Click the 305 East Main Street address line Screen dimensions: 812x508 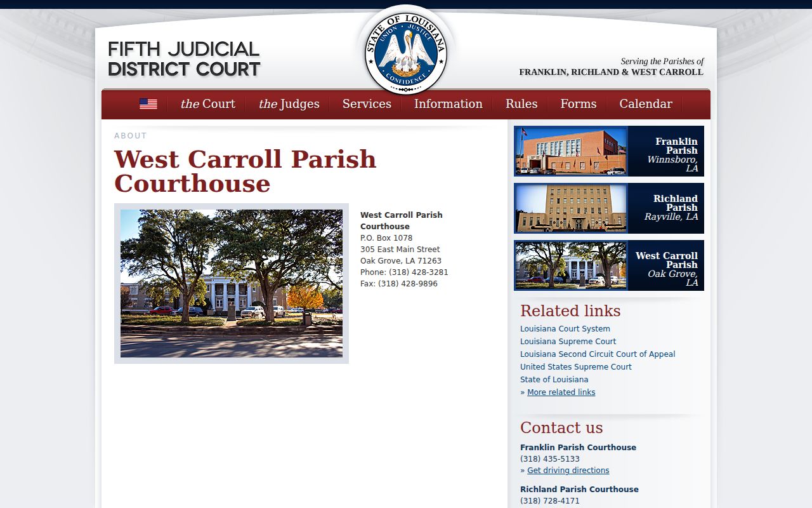pos(400,250)
